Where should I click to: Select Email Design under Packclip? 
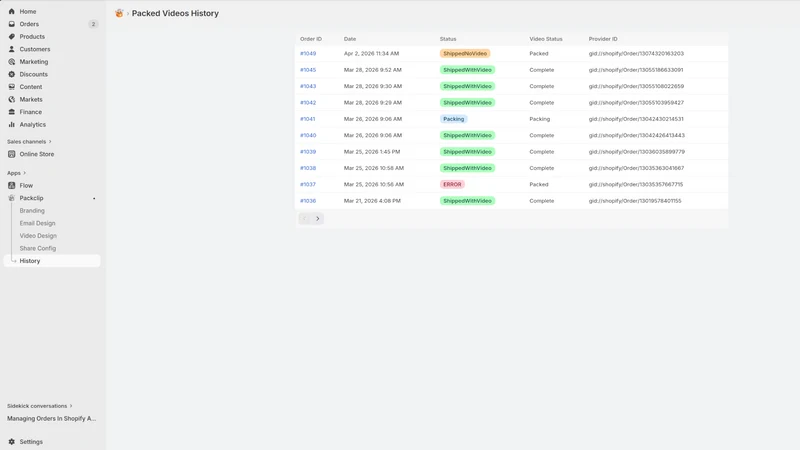click(x=37, y=223)
